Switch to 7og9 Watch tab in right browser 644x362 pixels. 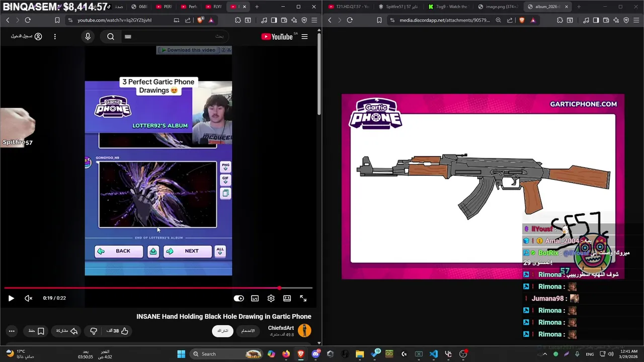pyautogui.click(x=448, y=7)
